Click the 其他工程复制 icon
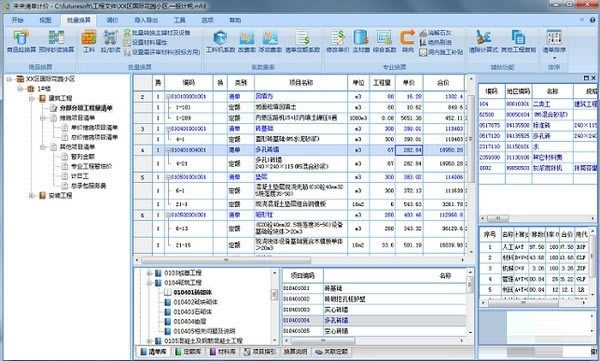This screenshot has width=600, height=361. point(518,38)
